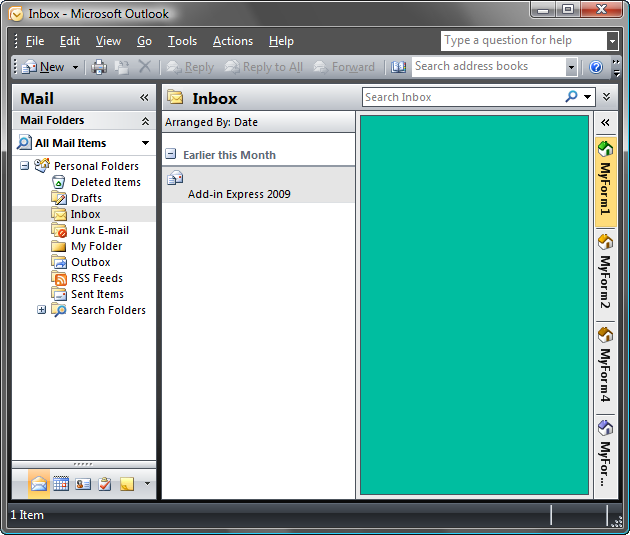630x535 pixels.
Task: Open the Calendar navigation icon
Action: click(x=61, y=484)
